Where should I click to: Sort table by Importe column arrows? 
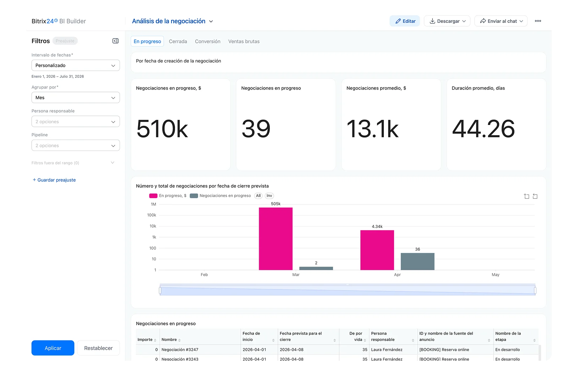155,340
